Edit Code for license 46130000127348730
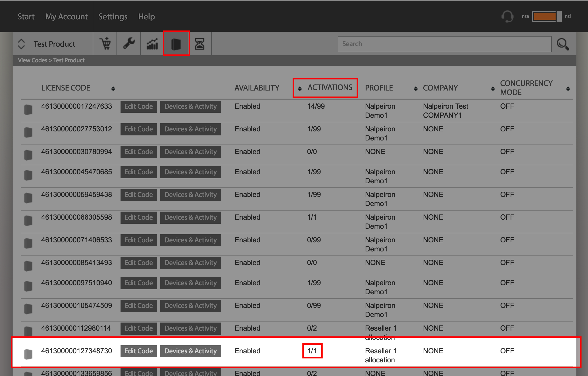The width and height of the screenshot is (588, 376). click(x=138, y=351)
